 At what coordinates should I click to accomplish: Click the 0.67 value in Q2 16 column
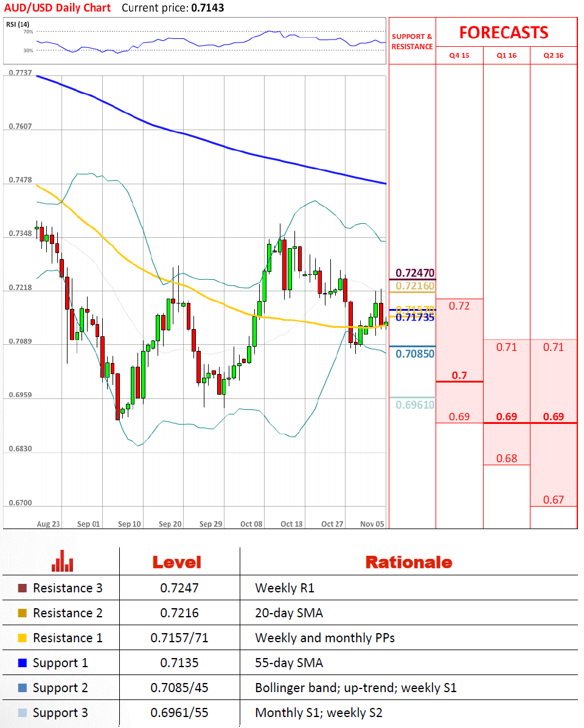[554, 499]
